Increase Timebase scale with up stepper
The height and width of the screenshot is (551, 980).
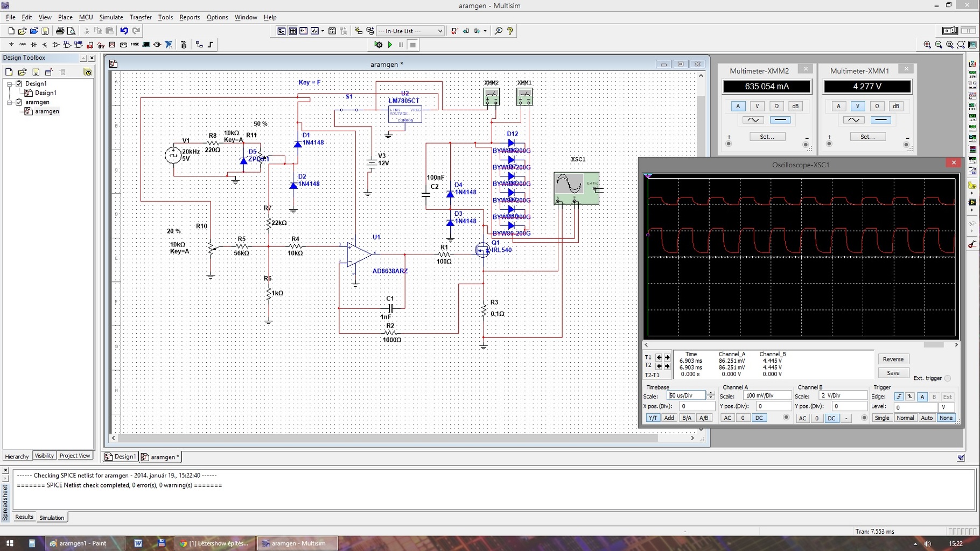[x=711, y=393]
